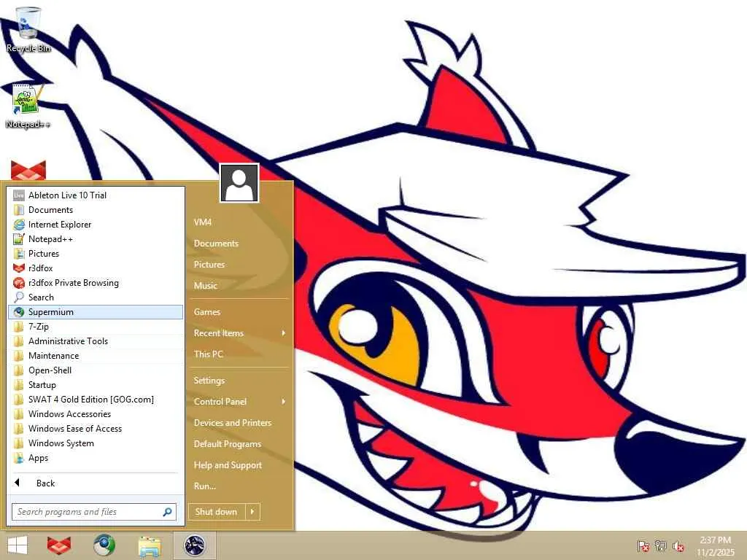The height and width of the screenshot is (560, 747).
Task: Open File Explorer from the taskbar
Action: click(x=149, y=545)
